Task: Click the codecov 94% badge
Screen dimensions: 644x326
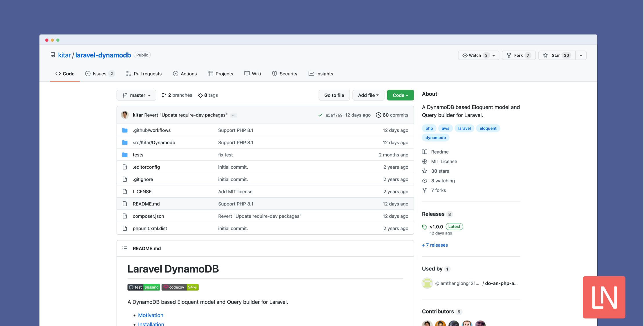Action: 180,287
